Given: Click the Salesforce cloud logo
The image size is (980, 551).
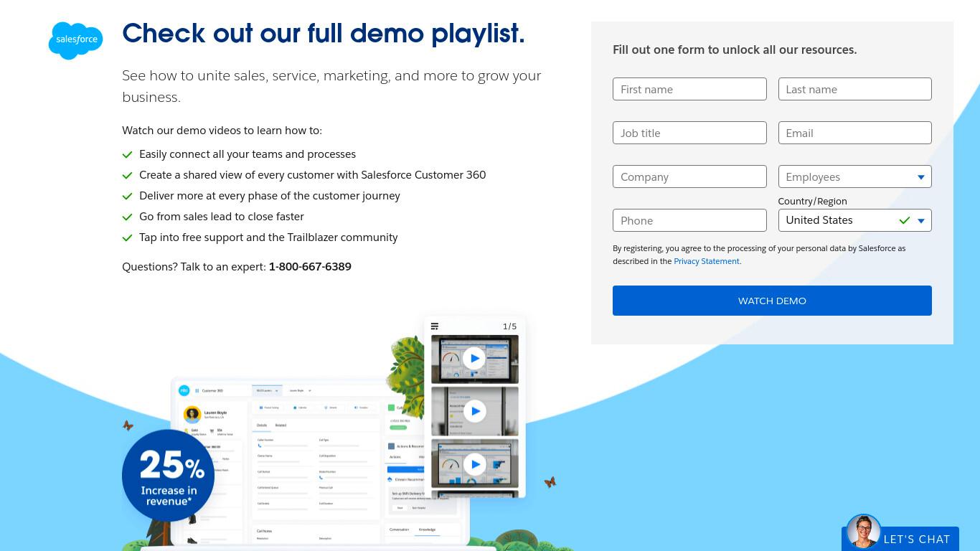Looking at the screenshot, I should (75, 40).
